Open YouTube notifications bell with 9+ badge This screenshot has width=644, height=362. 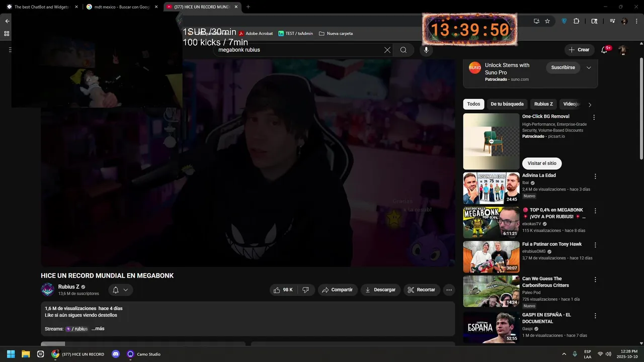coord(604,50)
